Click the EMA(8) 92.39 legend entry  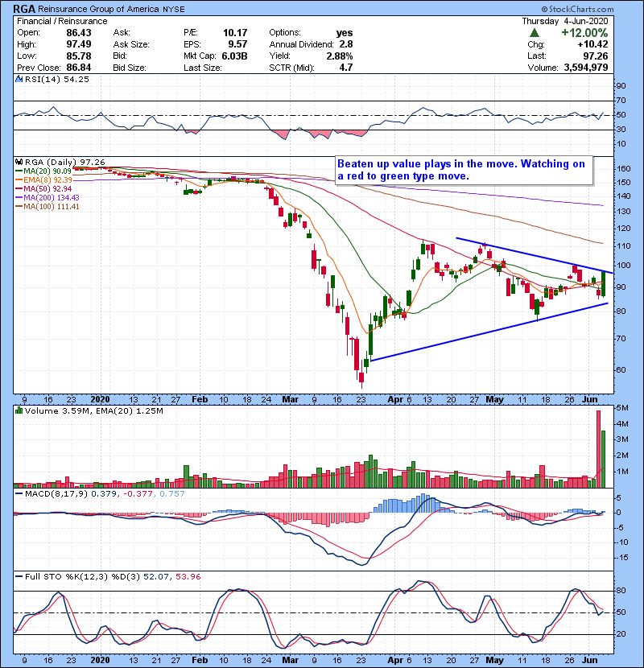[x=44, y=179]
